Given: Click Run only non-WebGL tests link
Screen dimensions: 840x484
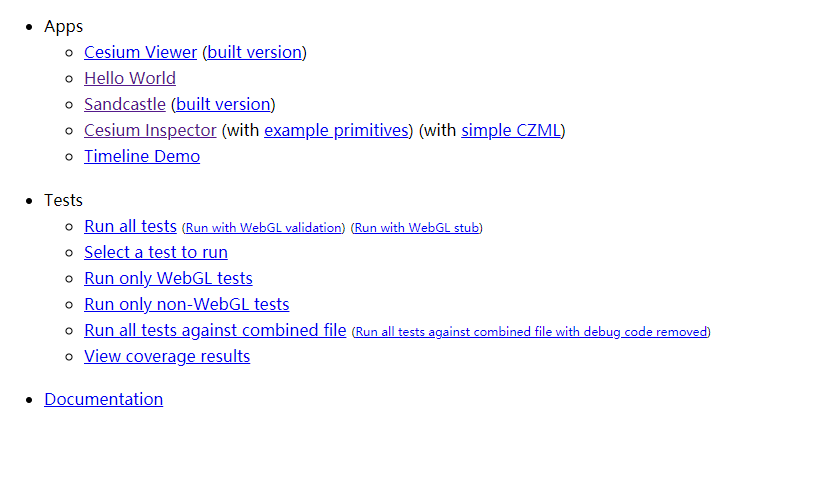Looking at the screenshot, I should 187,304.
